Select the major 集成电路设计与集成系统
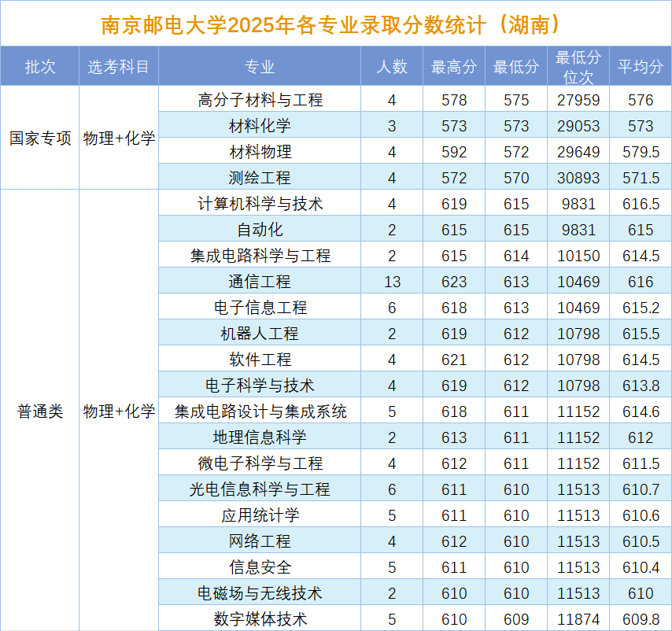 tap(260, 411)
